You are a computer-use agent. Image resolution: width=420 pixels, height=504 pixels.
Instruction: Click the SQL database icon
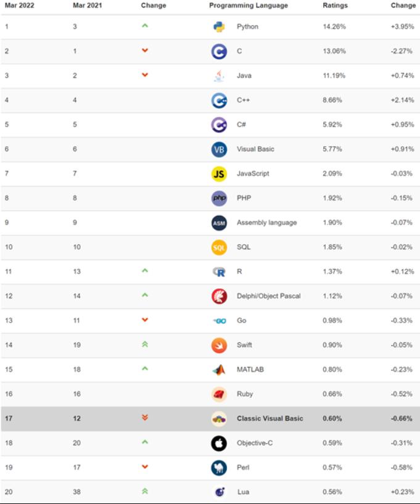(x=219, y=247)
